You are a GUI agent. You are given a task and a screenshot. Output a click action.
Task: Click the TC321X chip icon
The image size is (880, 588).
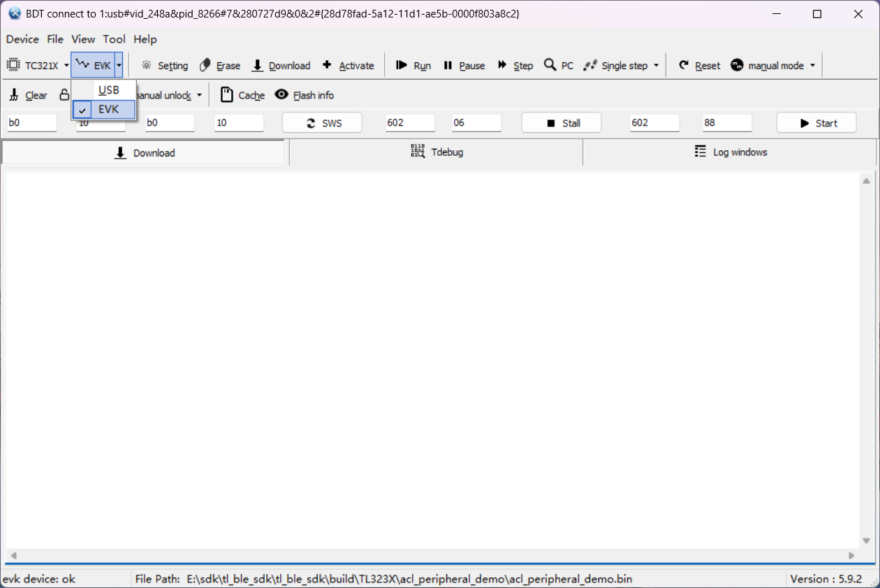tap(13, 65)
